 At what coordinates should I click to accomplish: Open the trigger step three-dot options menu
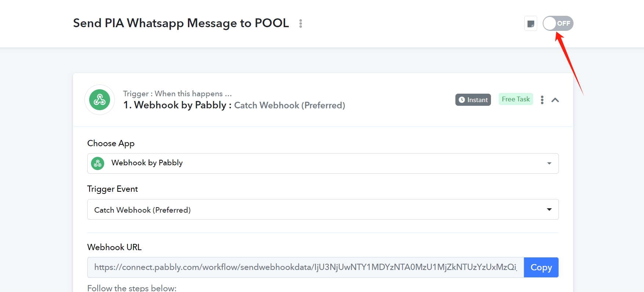pyautogui.click(x=542, y=100)
